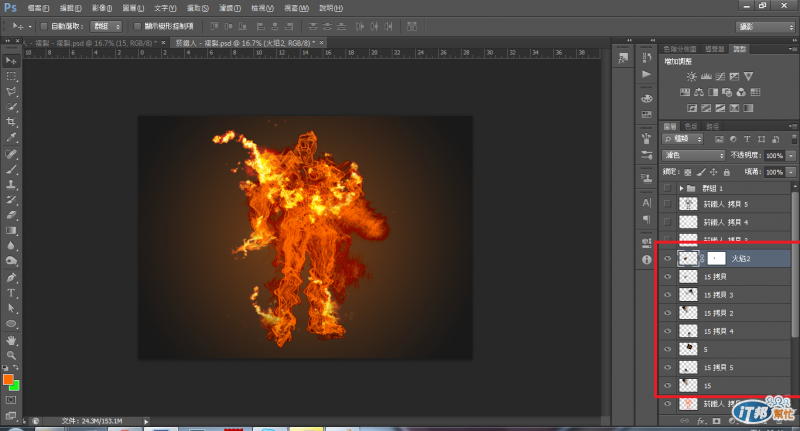Select the Hand tool
800x431 pixels.
[x=11, y=340]
